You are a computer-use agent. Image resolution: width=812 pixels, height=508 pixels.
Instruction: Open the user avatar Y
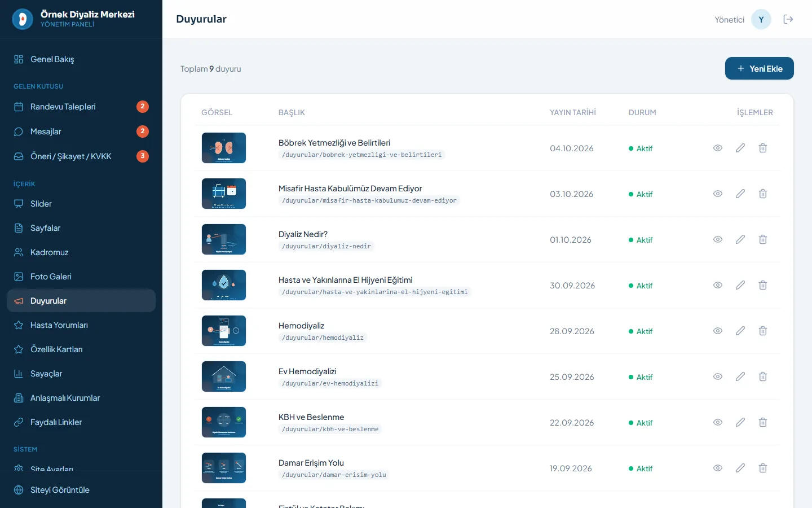(761, 19)
